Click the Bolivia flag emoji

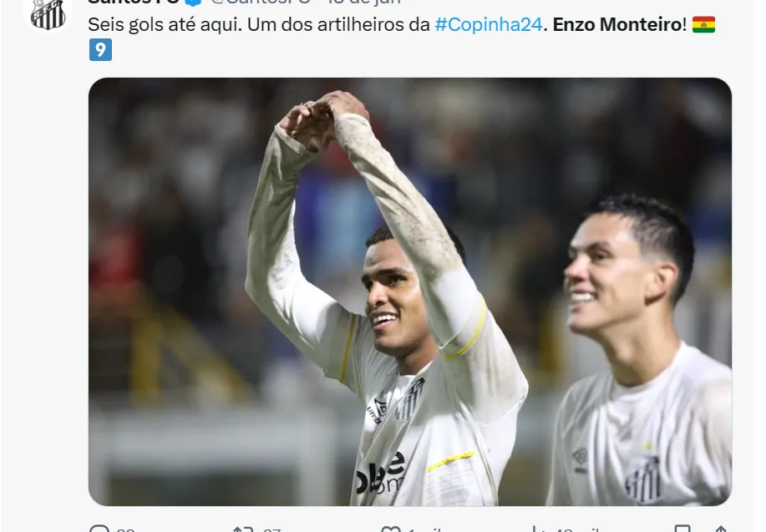(x=703, y=24)
